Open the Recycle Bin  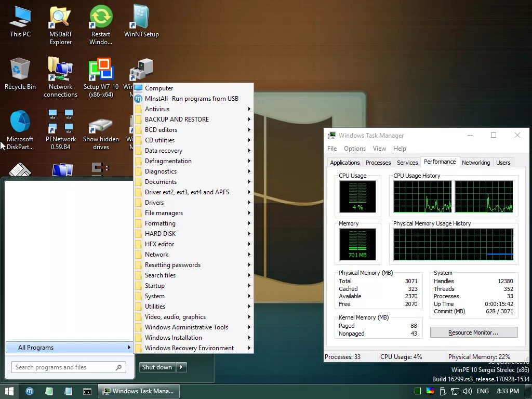pos(20,74)
